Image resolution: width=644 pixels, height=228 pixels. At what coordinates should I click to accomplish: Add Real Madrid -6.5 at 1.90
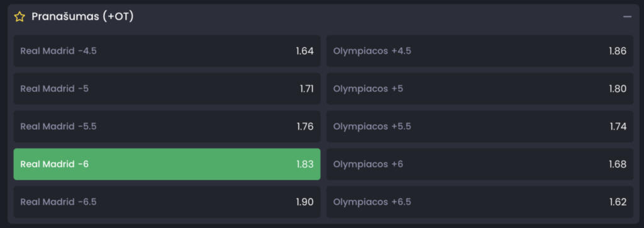pos(167,202)
